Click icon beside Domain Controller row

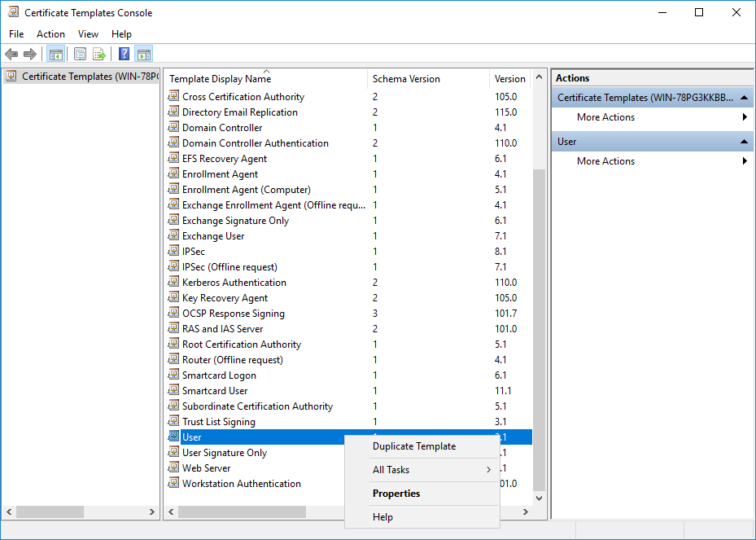173,127
